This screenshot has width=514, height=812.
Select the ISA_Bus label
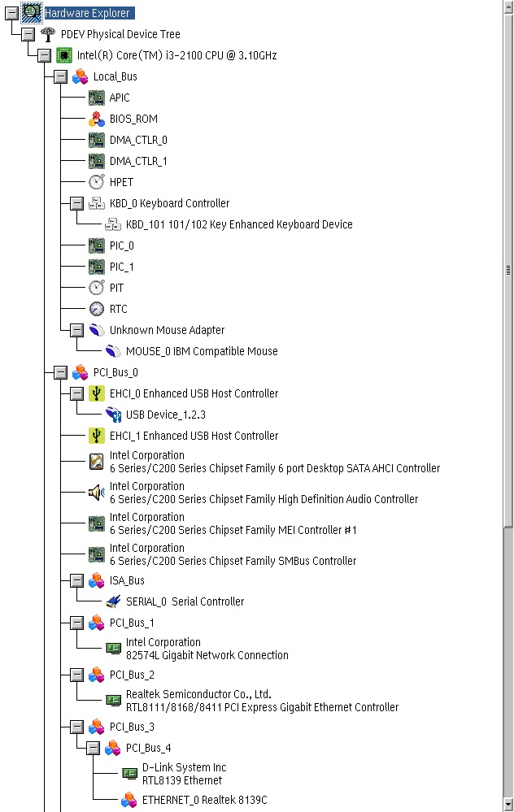(x=127, y=580)
